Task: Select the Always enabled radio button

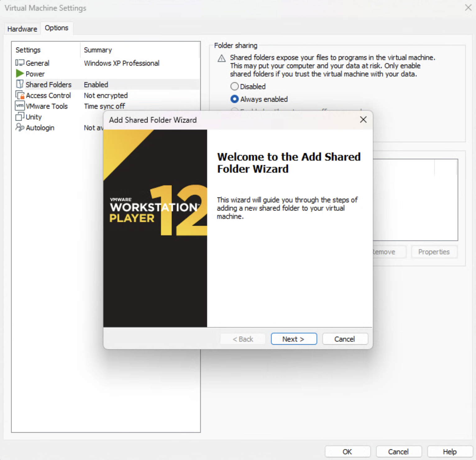Action: (234, 99)
